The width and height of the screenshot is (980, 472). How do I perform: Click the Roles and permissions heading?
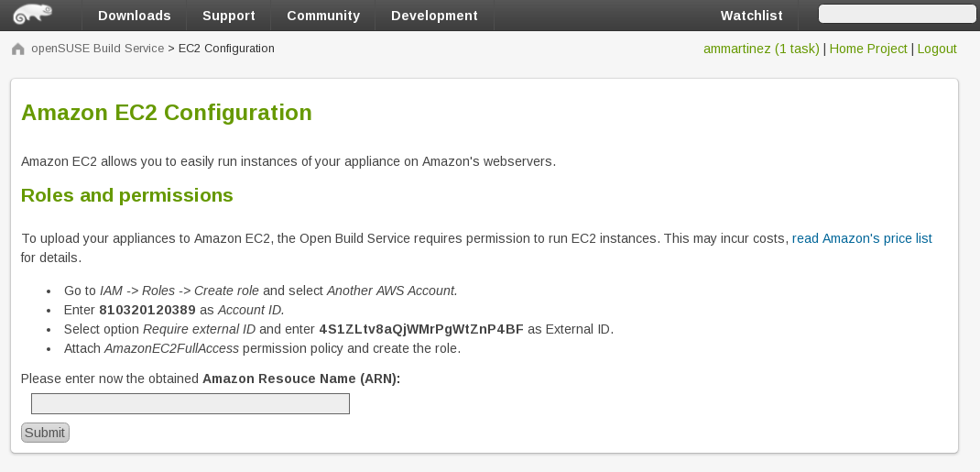tap(127, 195)
